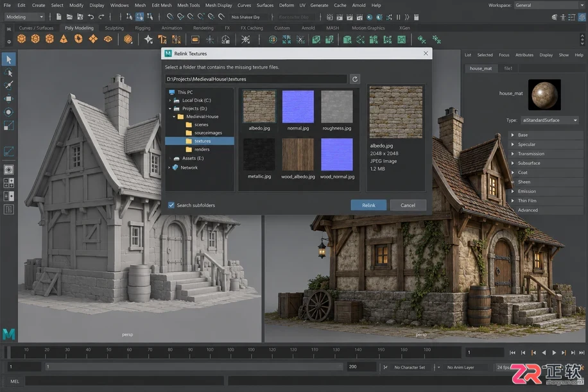Image resolution: width=588 pixels, height=392 pixels.
Task: Open the Arnold menu in menu bar
Action: point(358,5)
